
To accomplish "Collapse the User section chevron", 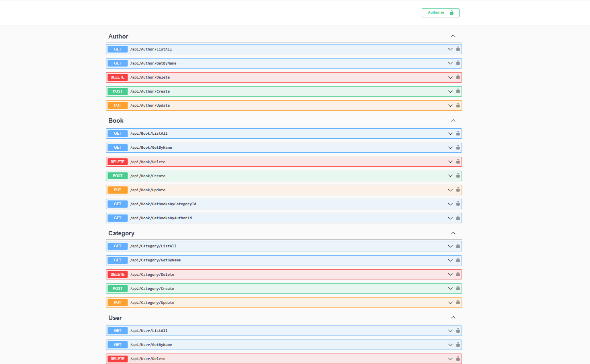I will (x=453, y=317).
